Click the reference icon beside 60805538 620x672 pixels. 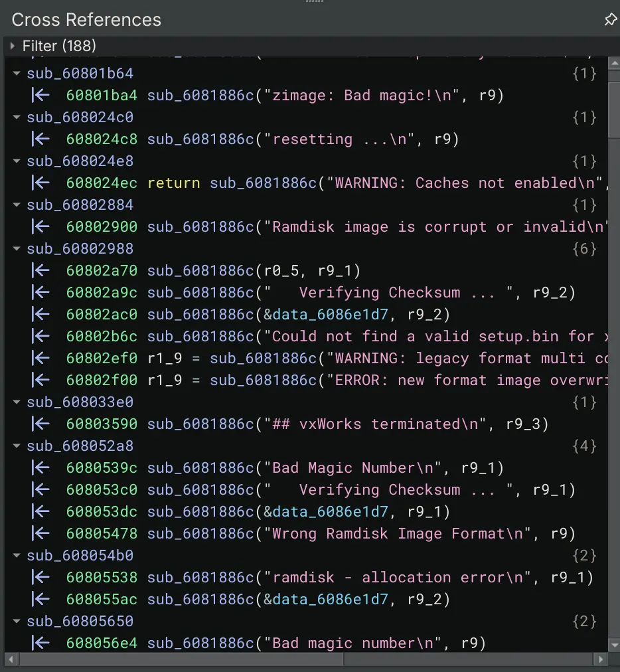click(x=41, y=578)
